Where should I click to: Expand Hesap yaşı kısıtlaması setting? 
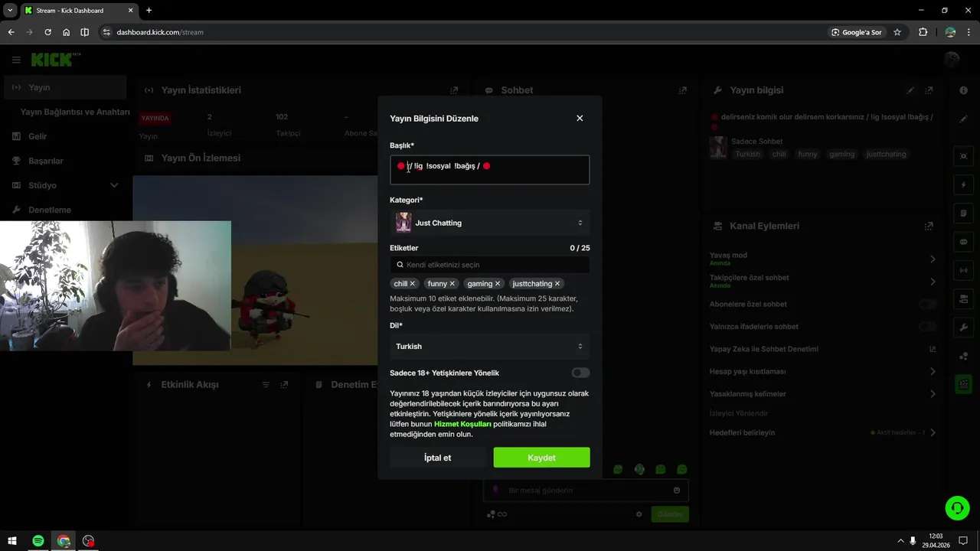pos(933,371)
